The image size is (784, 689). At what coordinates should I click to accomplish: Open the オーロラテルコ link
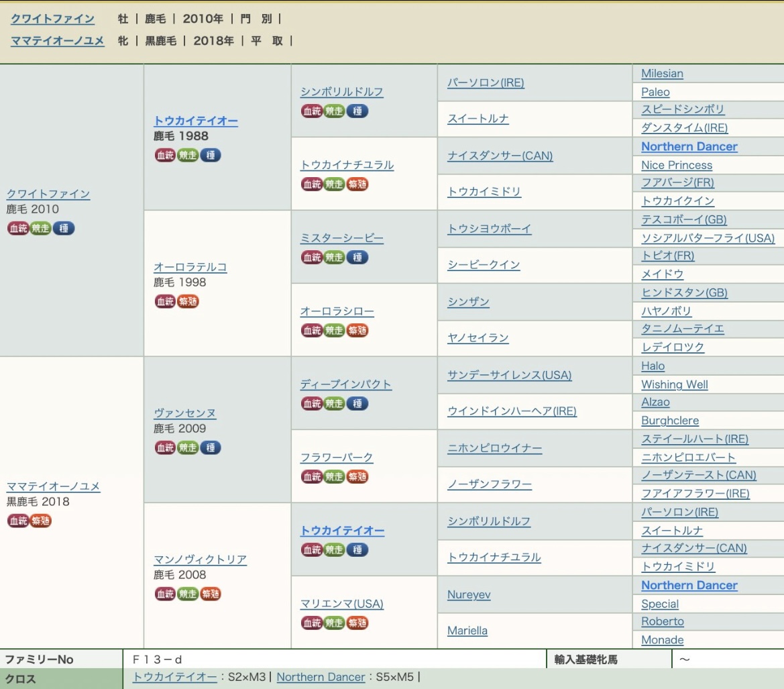[x=190, y=267]
